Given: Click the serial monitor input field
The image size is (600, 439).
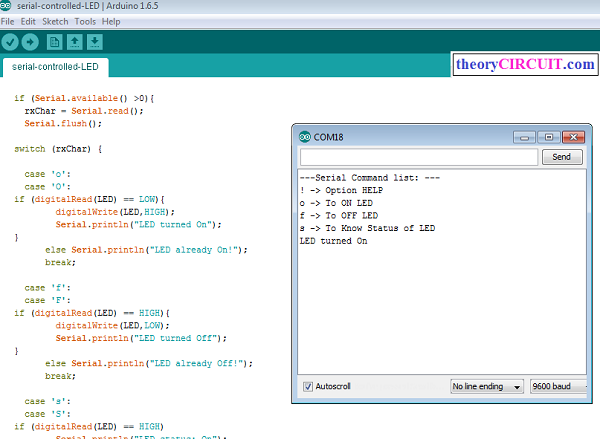Looking at the screenshot, I should (x=419, y=157).
